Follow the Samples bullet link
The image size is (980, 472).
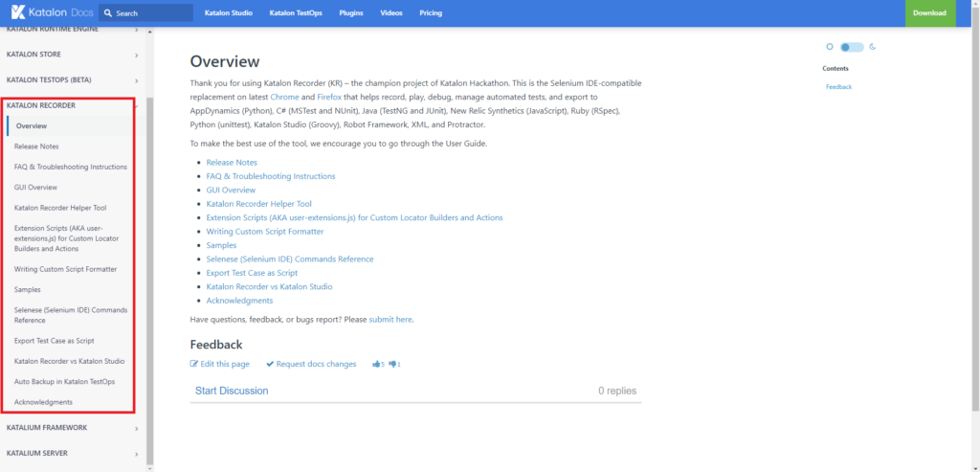click(221, 245)
